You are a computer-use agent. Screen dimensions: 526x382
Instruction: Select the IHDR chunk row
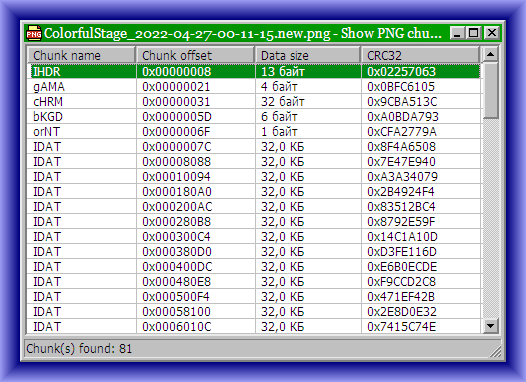point(254,71)
